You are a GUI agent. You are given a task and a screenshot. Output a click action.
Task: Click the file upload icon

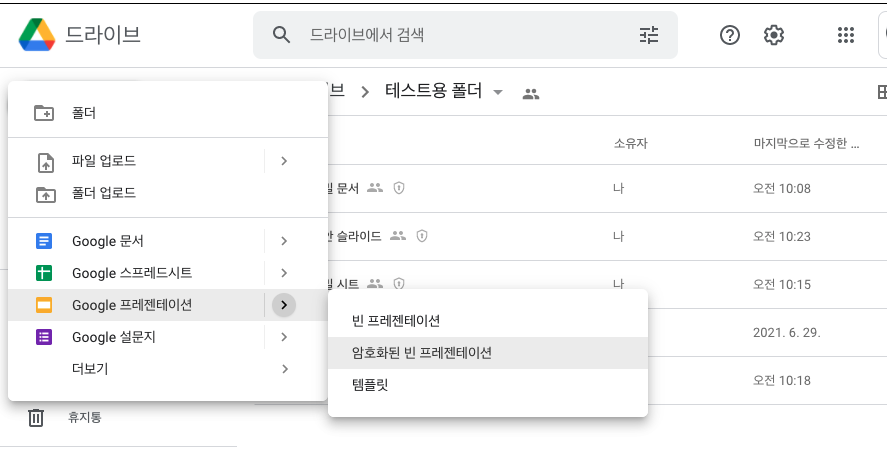[46, 162]
